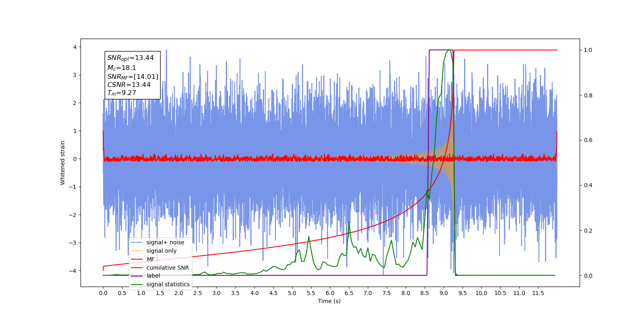
Task: Click the SNRopt=13.44 annotation line
Action: click(x=130, y=58)
